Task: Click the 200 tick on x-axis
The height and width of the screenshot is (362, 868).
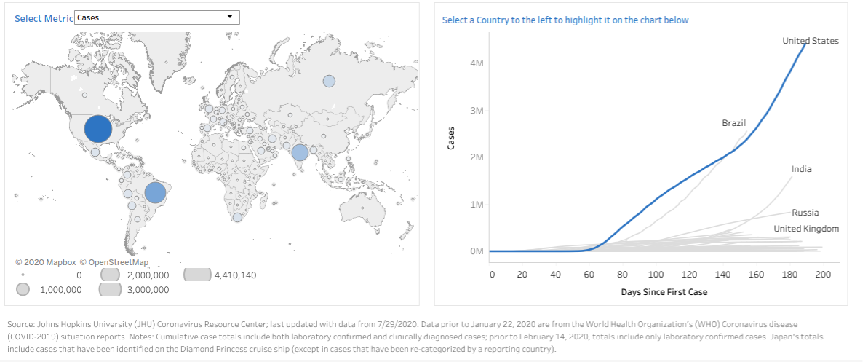Action: [823, 275]
